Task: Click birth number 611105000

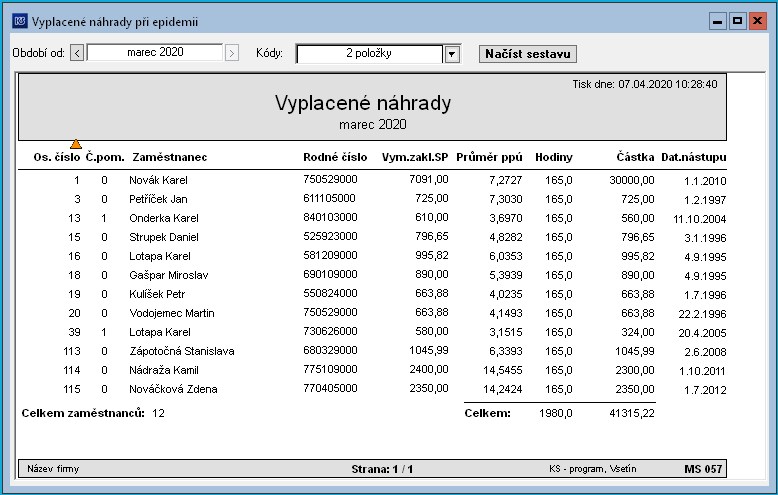Action: tap(329, 198)
